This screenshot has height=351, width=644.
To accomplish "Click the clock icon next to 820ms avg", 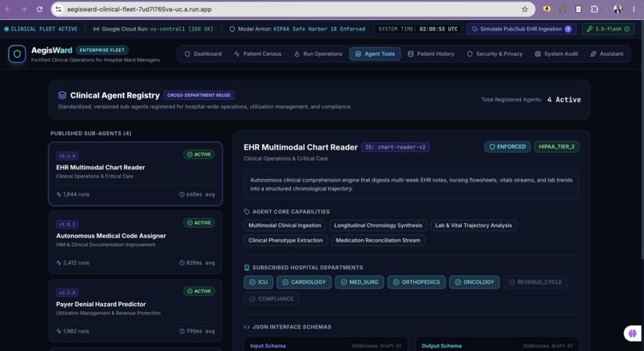I will click(182, 262).
